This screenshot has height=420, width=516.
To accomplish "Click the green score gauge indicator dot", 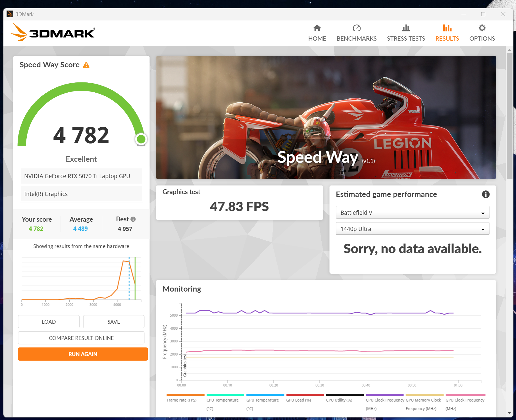I will [x=141, y=139].
